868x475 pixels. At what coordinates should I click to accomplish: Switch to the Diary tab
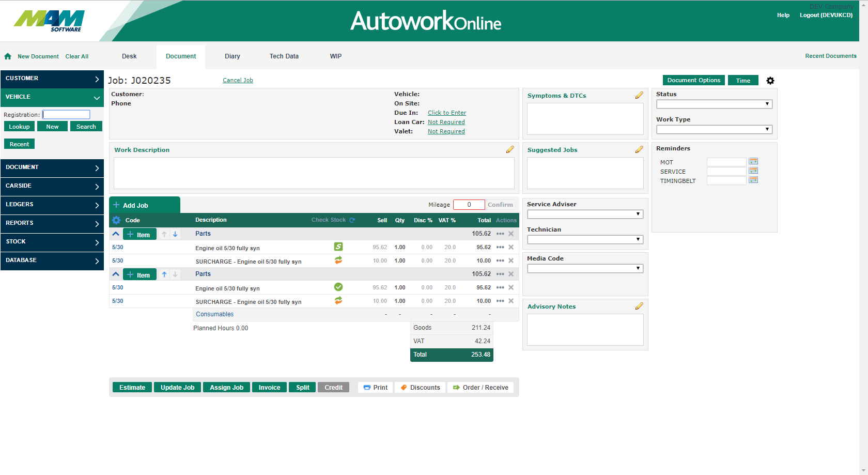[x=232, y=56]
